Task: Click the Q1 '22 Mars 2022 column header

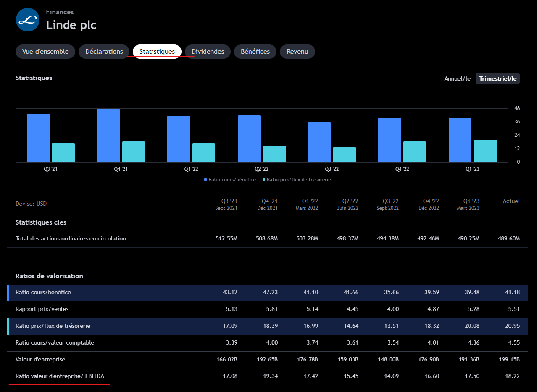Action: (x=307, y=204)
